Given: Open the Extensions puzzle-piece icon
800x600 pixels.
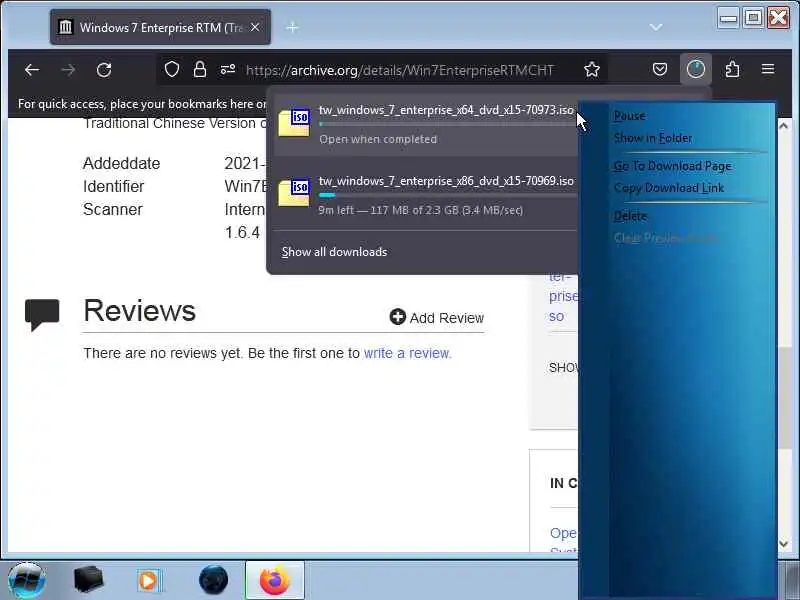Looking at the screenshot, I should pyautogui.click(x=732, y=69).
